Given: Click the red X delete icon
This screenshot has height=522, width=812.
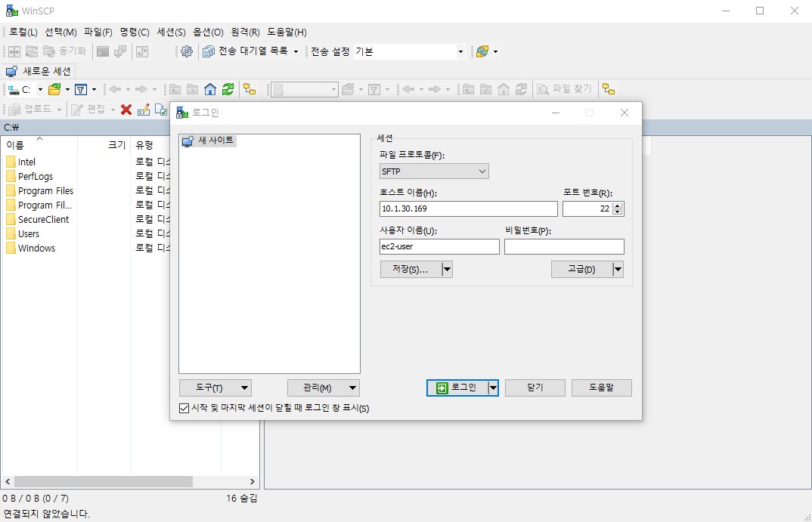Looking at the screenshot, I should pyautogui.click(x=126, y=110).
